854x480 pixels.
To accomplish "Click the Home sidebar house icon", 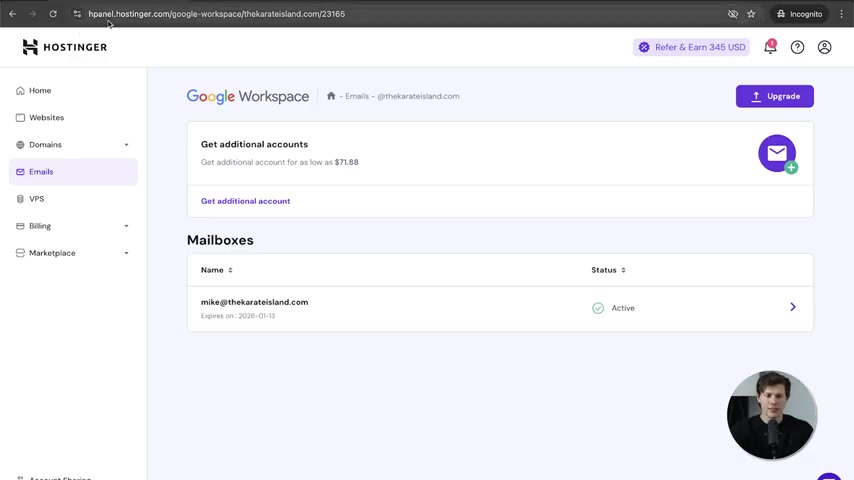I will click(20, 90).
